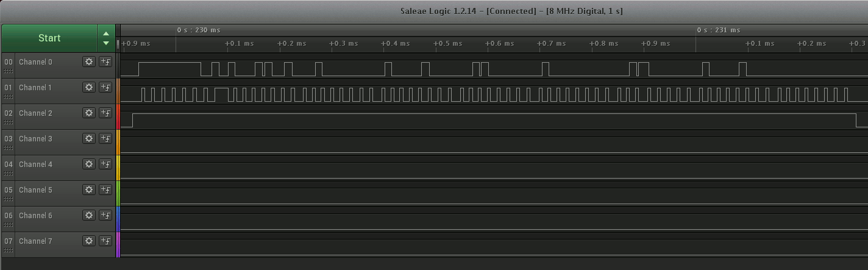
Task: Click the first wide pulse on Channel 0
Action: coord(170,69)
